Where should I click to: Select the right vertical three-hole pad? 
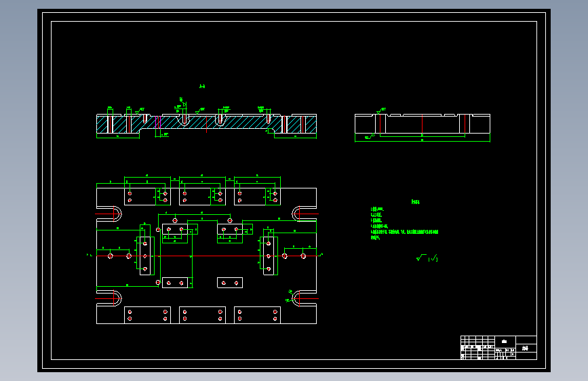[269, 256]
